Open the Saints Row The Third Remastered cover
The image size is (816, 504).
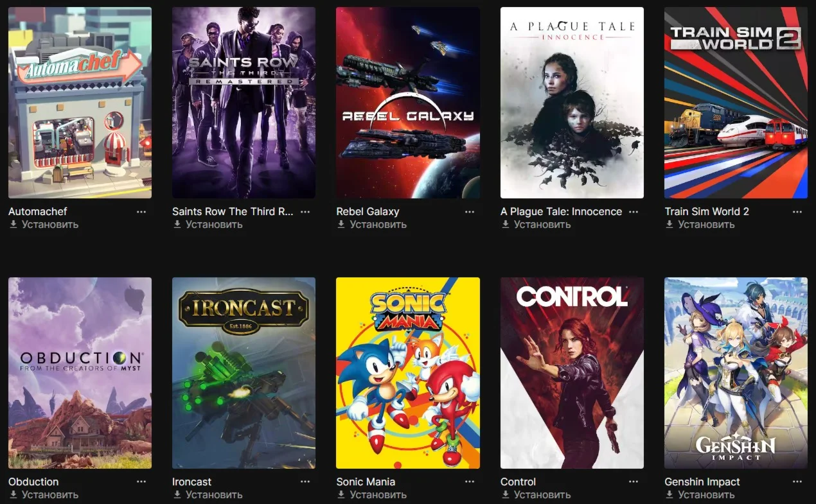[244, 103]
